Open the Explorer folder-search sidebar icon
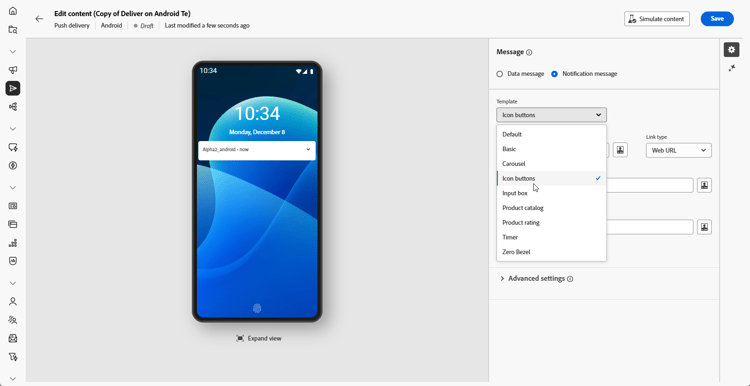 [13, 30]
